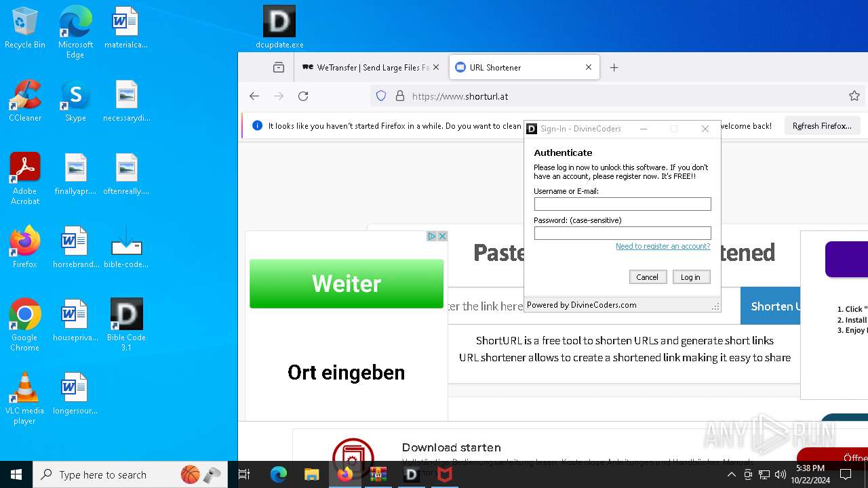
Task: Select the horsebrand... Word document
Action: [x=75, y=247]
